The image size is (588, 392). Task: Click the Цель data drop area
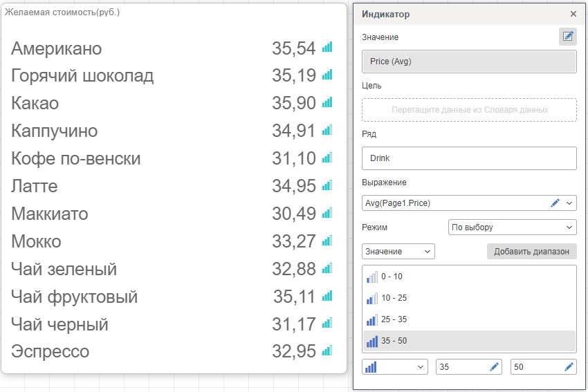pyautogui.click(x=469, y=110)
